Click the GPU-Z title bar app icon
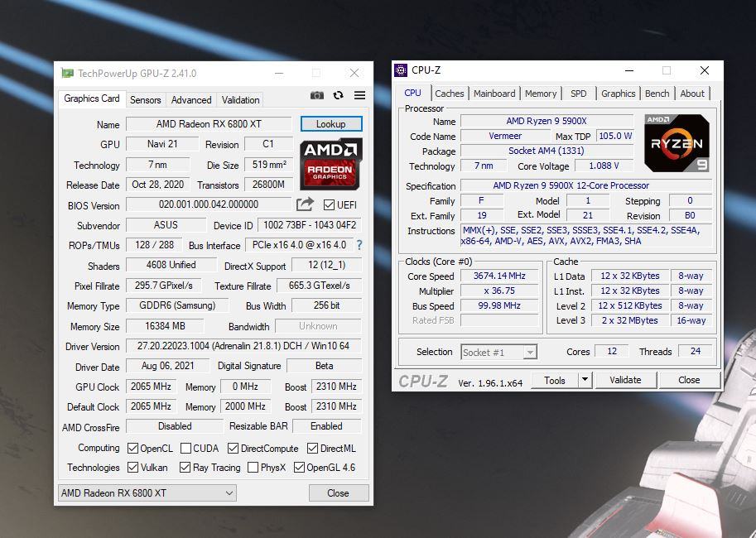Image resolution: width=756 pixels, height=538 pixels. (x=68, y=74)
